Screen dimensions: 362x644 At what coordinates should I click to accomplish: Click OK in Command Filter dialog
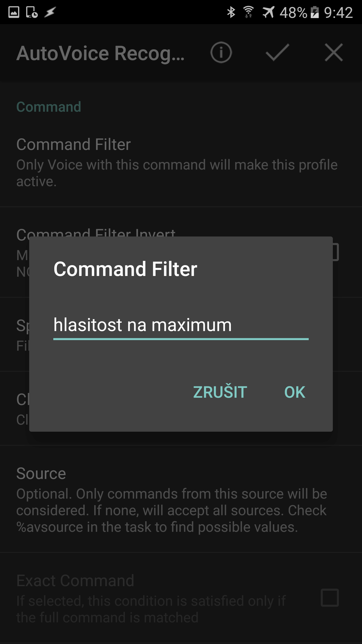pyautogui.click(x=295, y=392)
